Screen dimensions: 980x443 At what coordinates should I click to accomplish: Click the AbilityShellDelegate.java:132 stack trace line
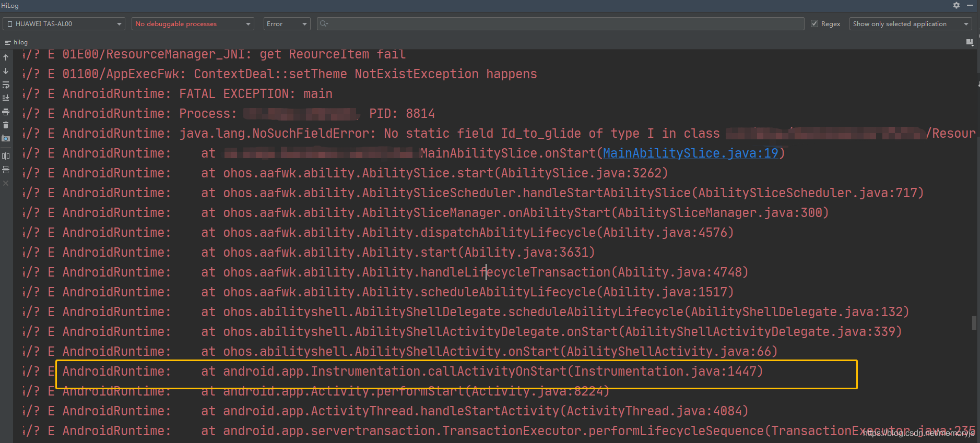click(x=466, y=312)
